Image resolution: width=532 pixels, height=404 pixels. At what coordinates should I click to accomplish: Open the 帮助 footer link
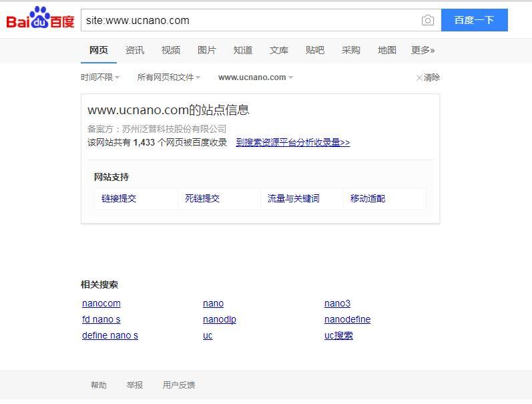(99, 385)
